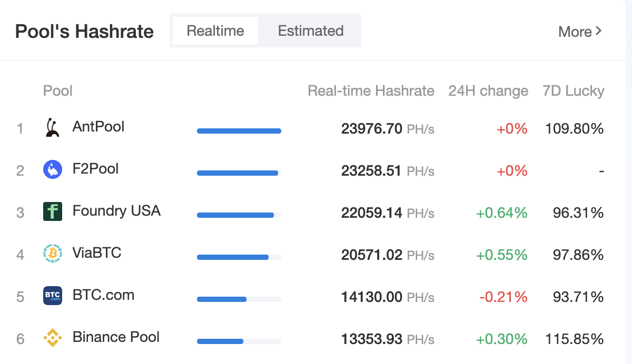Switch to the Realtime tab

[x=215, y=31]
